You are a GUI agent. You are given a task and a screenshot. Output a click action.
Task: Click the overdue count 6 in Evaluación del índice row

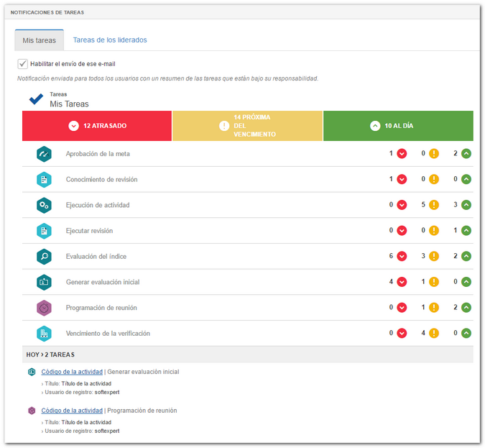pos(391,256)
